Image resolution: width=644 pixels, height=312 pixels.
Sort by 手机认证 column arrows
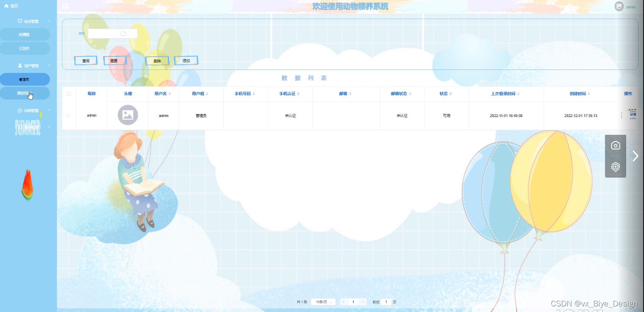click(298, 94)
